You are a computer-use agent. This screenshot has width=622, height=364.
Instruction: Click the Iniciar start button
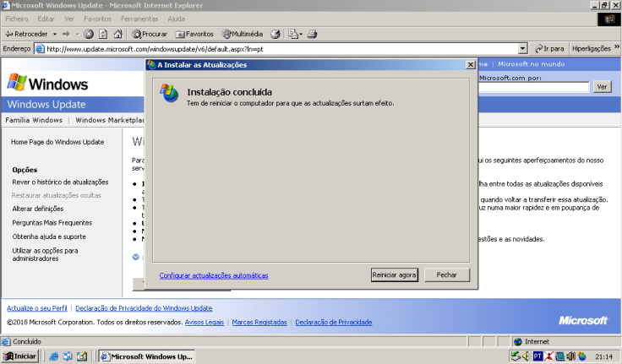[20, 356]
